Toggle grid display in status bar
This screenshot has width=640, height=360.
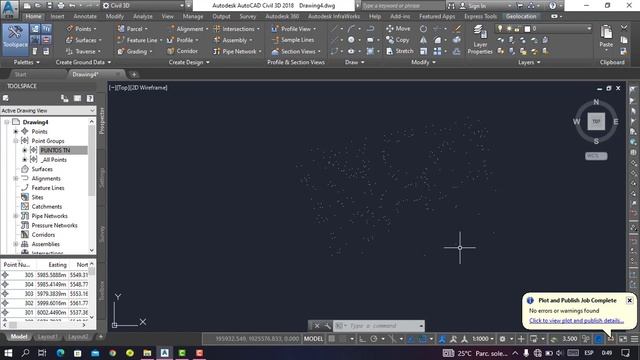[332, 339]
